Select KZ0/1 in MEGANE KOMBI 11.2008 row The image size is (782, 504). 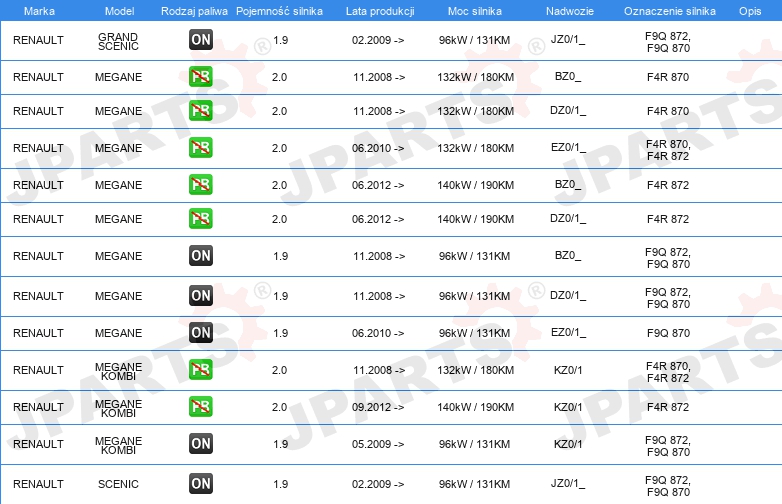click(x=568, y=370)
